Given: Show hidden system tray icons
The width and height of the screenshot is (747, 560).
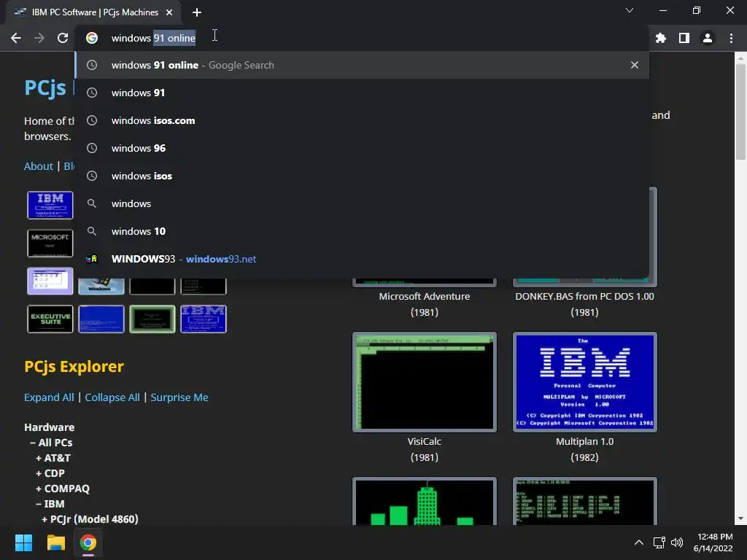Looking at the screenshot, I should [639, 542].
